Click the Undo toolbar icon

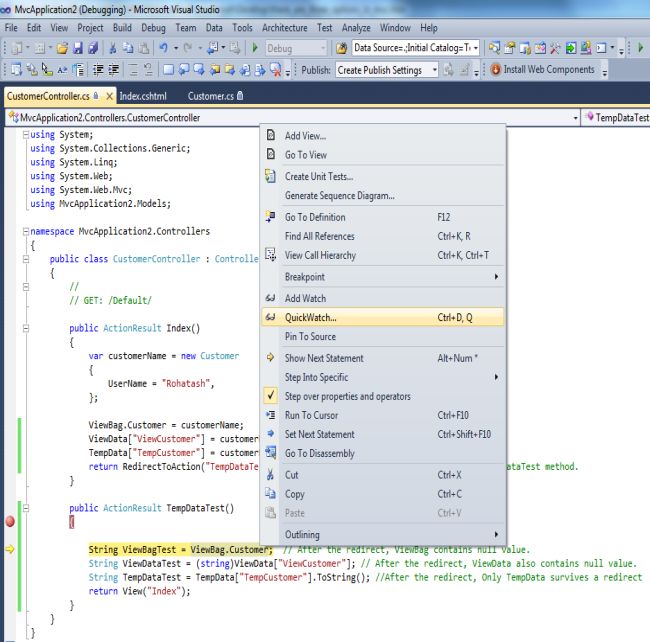click(x=163, y=48)
